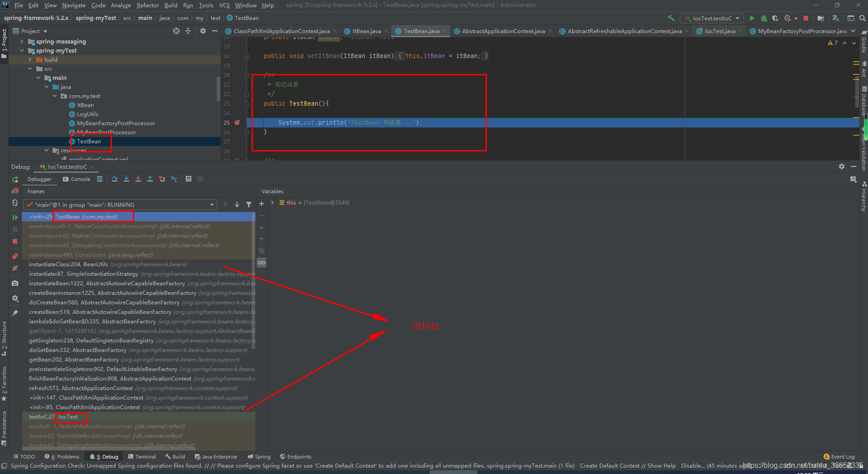Select refresh:573, AbstractApplicationContext stack frame
Image resolution: width=868 pixels, height=474 pixels.
(x=139, y=388)
